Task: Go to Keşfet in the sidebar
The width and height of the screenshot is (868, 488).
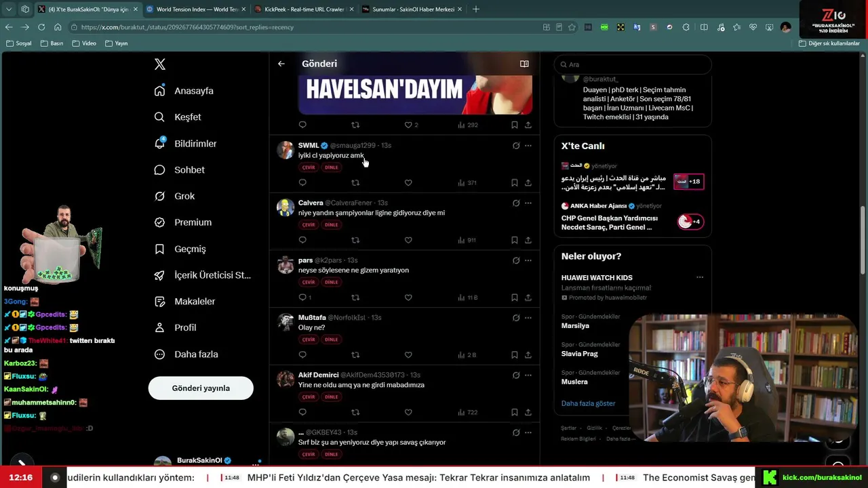Action: click(178, 117)
